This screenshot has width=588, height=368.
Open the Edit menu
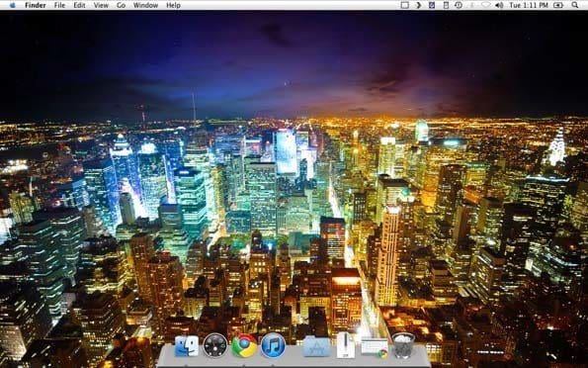(79, 5)
